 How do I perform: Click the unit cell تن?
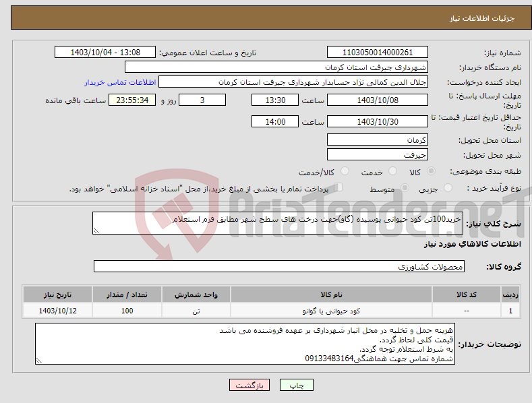tap(196, 311)
